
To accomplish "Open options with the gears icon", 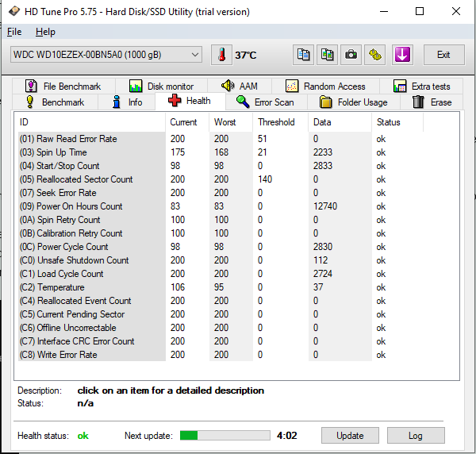I will click(x=375, y=55).
